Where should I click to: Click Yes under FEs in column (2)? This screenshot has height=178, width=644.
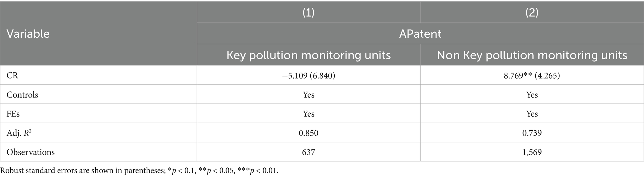point(532,114)
